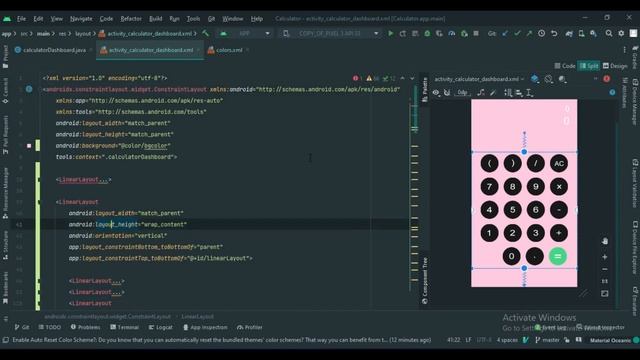
Task: Click the orientation for preview icon
Action: click(549, 79)
